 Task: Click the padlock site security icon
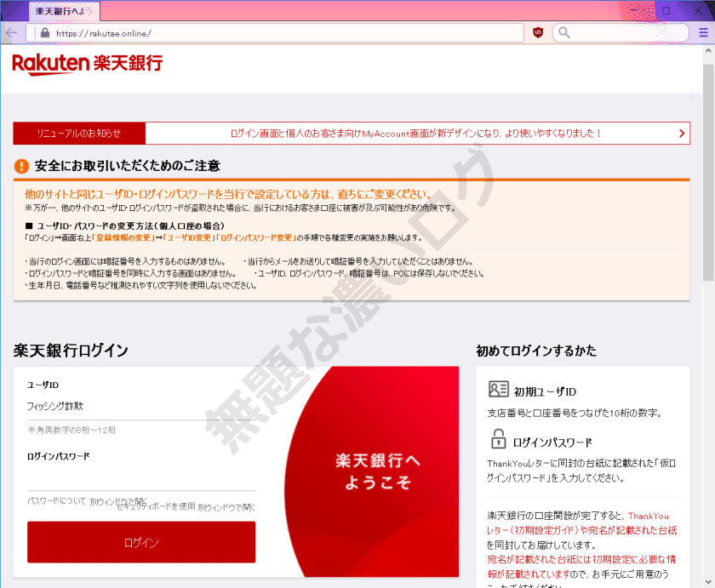(44, 33)
